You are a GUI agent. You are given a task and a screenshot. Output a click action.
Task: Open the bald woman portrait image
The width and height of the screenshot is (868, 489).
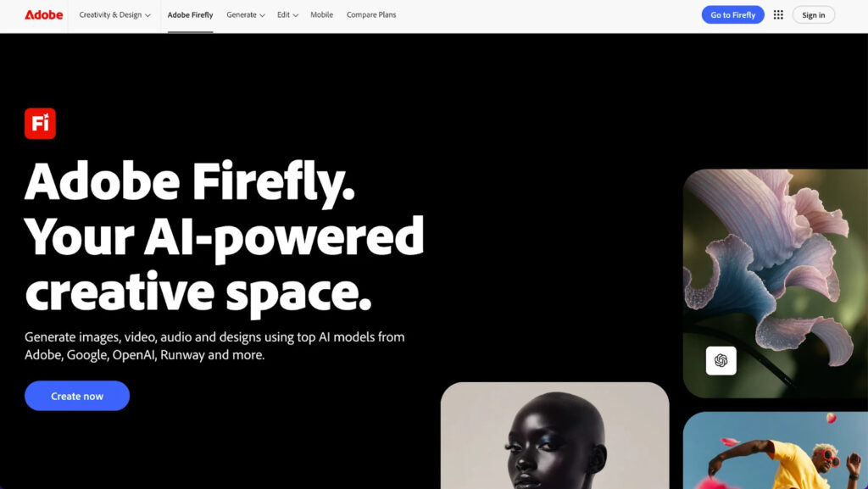point(554,436)
